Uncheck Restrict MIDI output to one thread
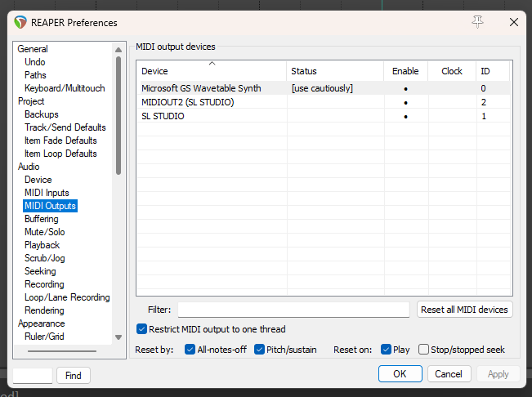Screen dimensions: 532x397 (142, 329)
